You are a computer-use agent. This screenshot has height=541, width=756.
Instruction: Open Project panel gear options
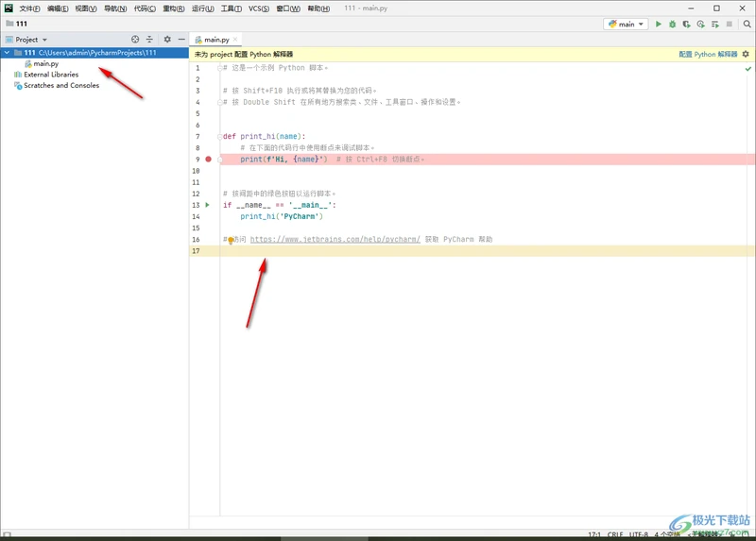167,40
